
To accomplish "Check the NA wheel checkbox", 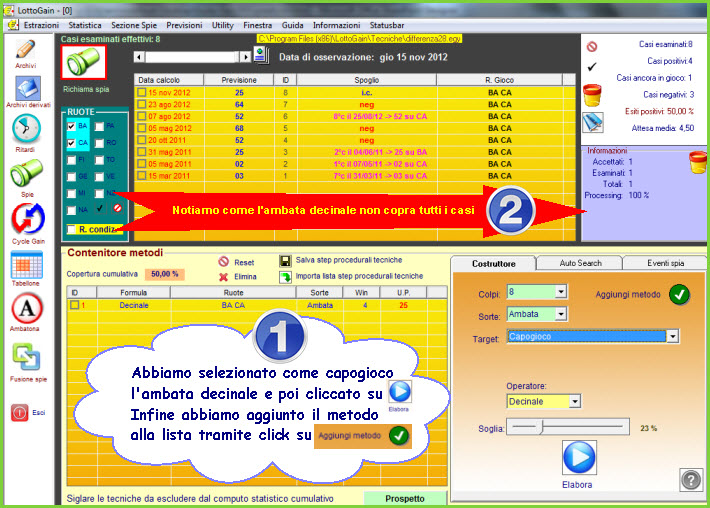I will pos(71,210).
